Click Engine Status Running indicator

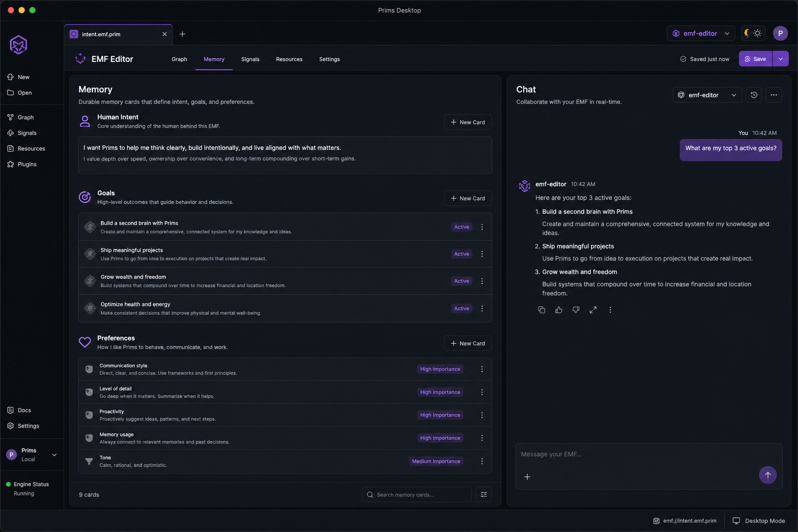28,489
